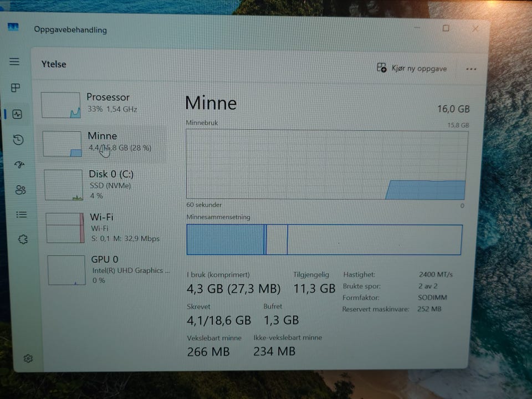
Task: Open Task Manager settings gear
Action: (x=28, y=359)
